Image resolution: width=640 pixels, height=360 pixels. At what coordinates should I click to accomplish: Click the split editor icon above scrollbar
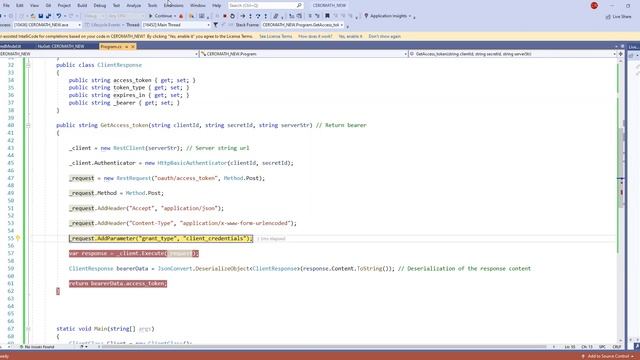point(621,54)
